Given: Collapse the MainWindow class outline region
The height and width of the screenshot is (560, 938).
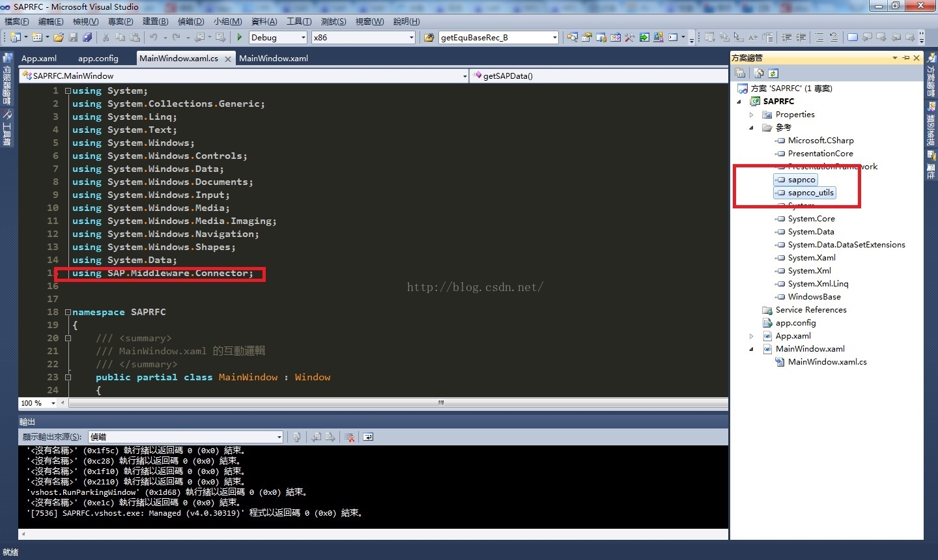Looking at the screenshot, I should (68, 378).
